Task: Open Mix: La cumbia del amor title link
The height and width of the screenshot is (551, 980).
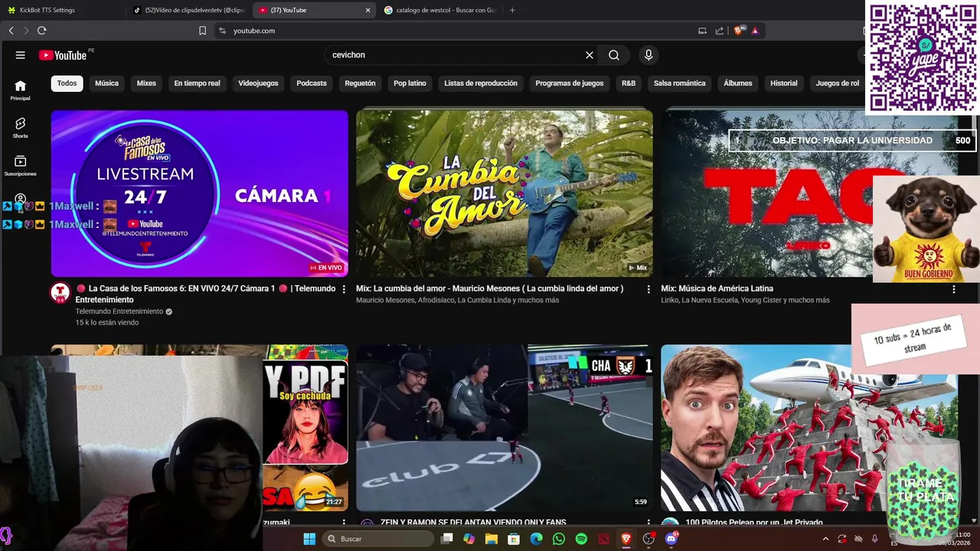Action: point(490,289)
